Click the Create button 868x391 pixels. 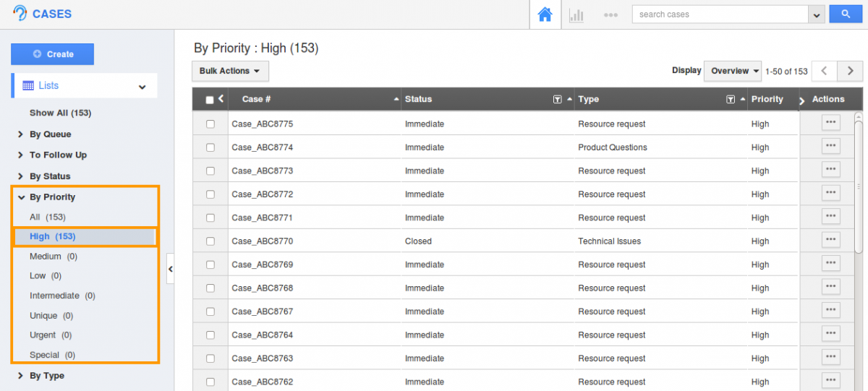click(x=52, y=54)
